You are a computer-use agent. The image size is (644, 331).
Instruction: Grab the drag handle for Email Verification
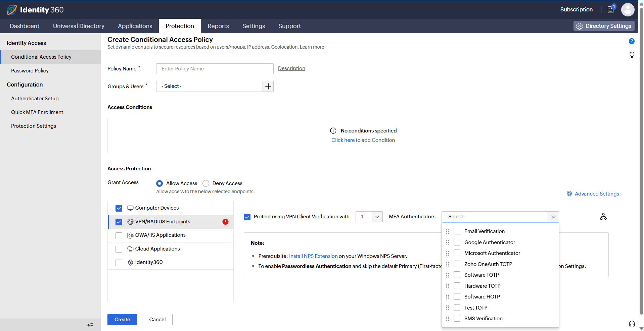coord(448,231)
